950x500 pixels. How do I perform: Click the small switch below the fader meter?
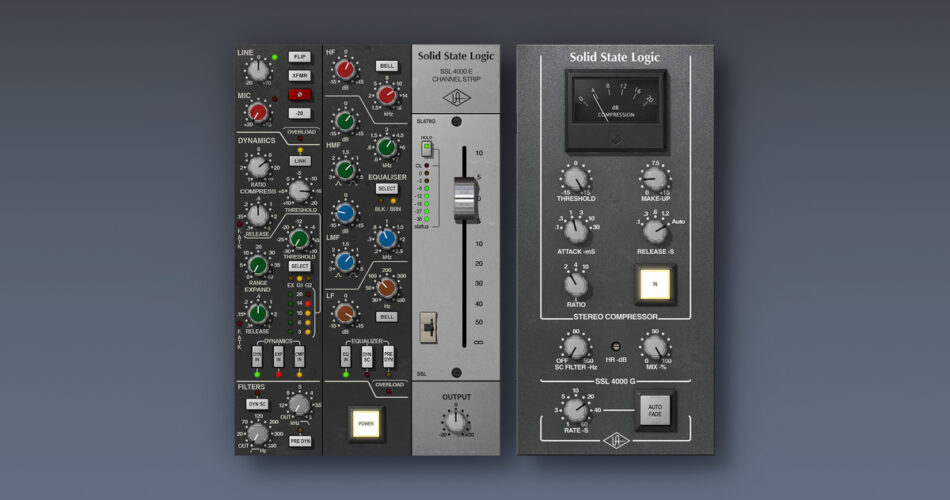[428, 326]
